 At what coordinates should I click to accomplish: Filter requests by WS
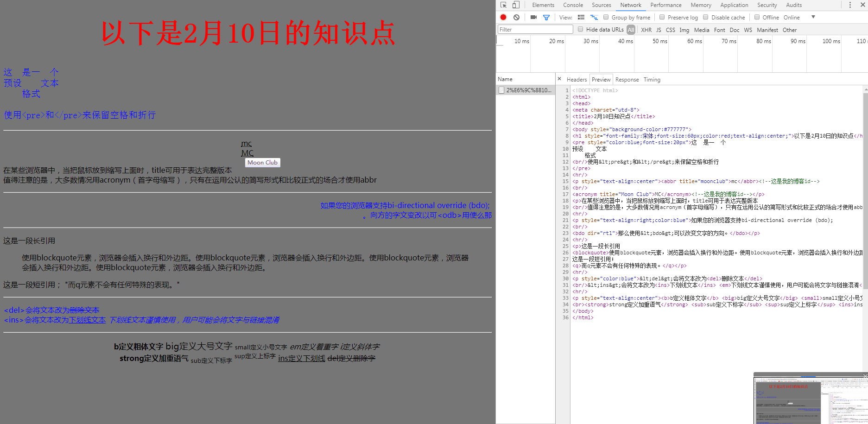(x=748, y=30)
